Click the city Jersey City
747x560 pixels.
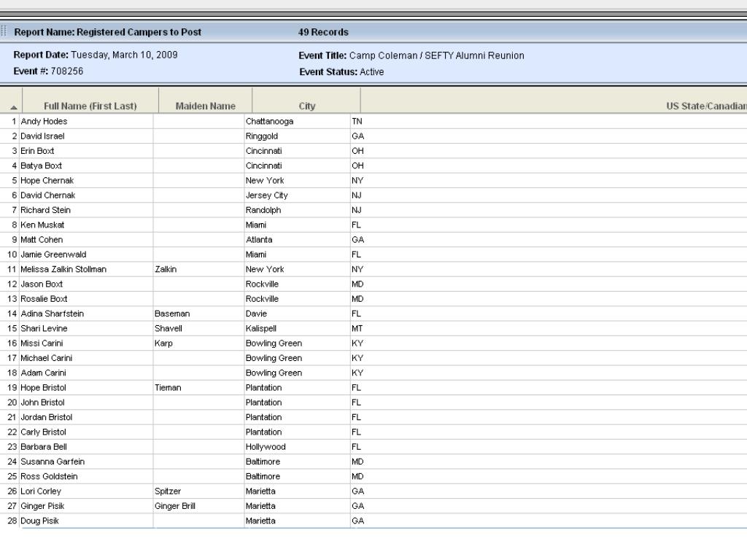[267, 195]
